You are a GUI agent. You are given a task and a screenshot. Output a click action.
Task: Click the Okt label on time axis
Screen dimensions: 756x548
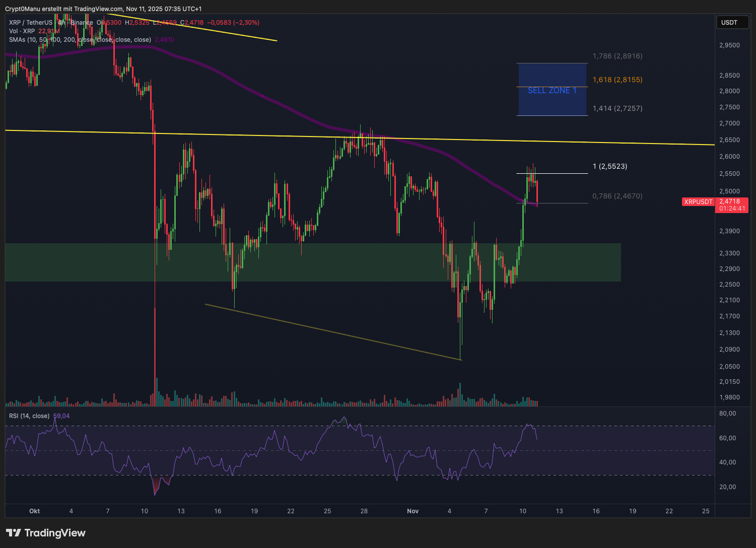coord(35,511)
